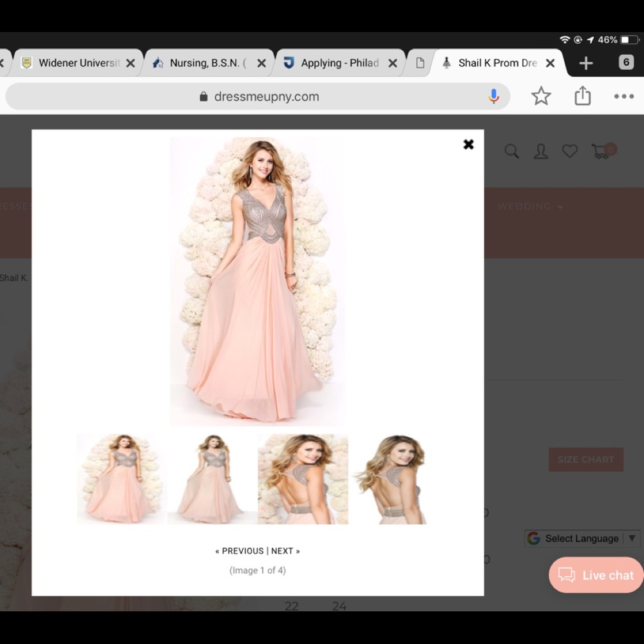Click the wishlist heart icon
Screen dimensions: 644x644
click(569, 151)
